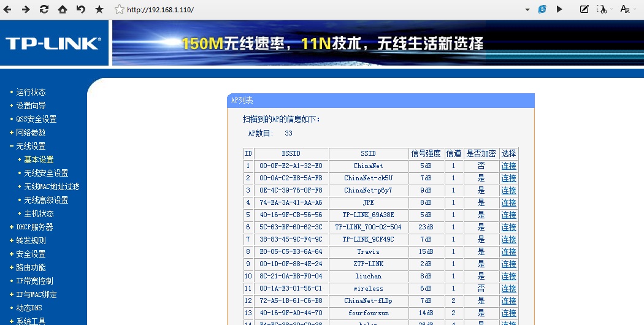Collapse the 无线设置 menu

(31, 147)
